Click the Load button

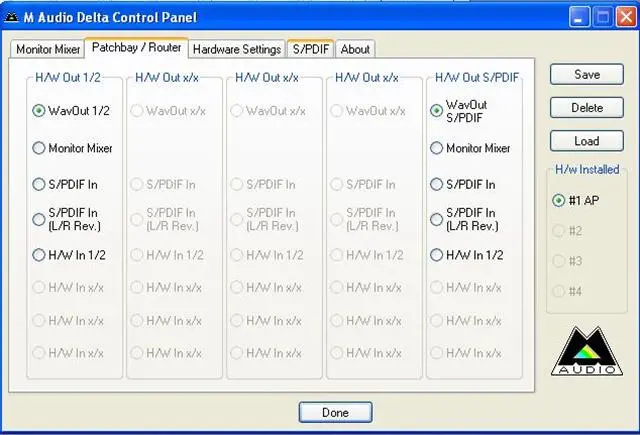coord(586,141)
